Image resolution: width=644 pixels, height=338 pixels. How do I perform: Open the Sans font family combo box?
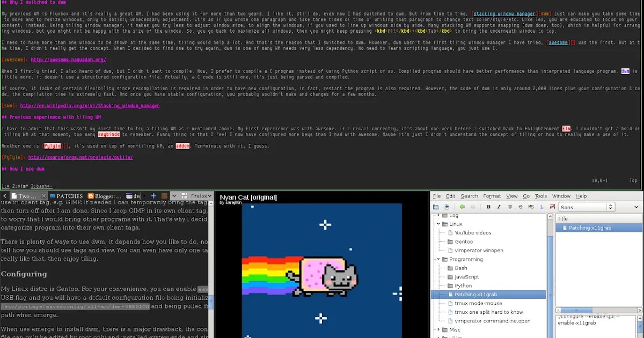click(586, 207)
